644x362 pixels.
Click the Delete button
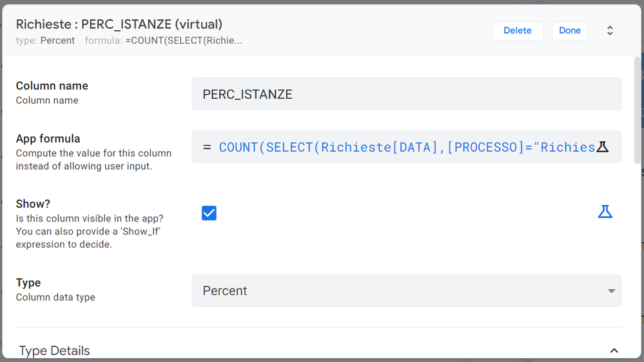pyautogui.click(x=518, y=31)
